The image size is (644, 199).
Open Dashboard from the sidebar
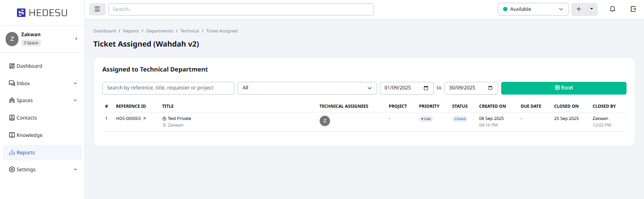[x=29, y=66]
